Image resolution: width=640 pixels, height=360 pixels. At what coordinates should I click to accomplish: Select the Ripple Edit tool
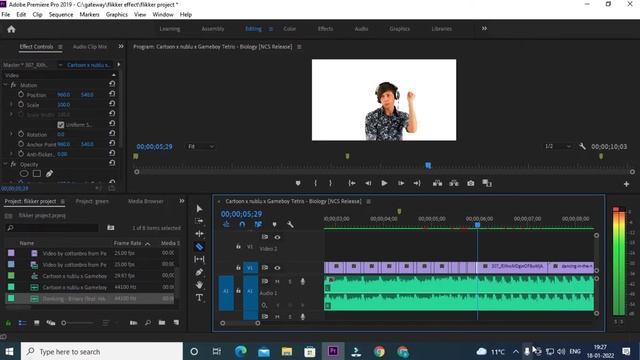(x=199, y=233)
